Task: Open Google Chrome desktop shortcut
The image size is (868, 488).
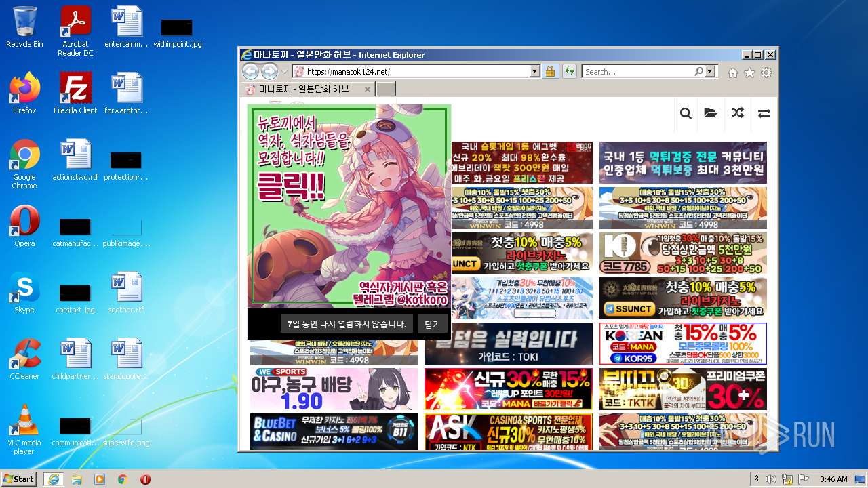Action: click(24, 164)
